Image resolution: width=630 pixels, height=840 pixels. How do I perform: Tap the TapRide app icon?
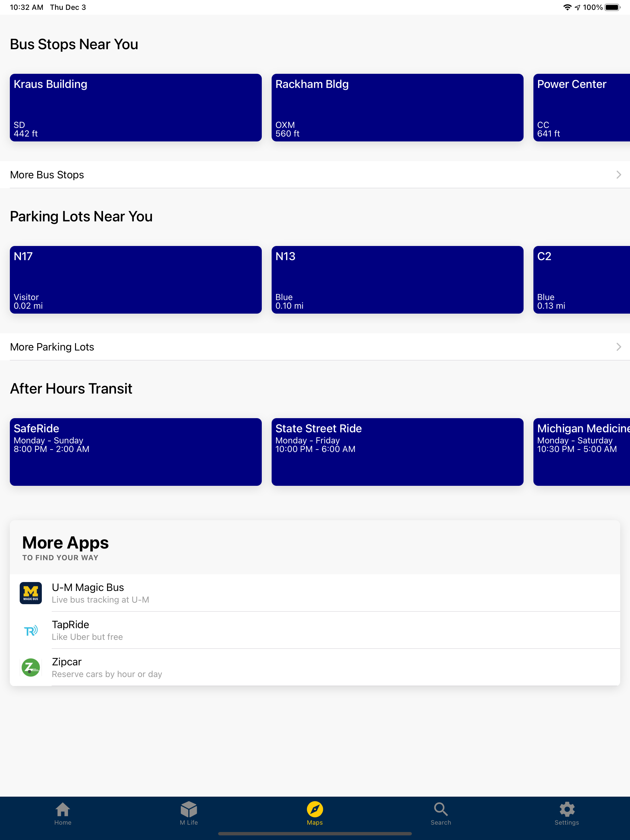(31, 630)
